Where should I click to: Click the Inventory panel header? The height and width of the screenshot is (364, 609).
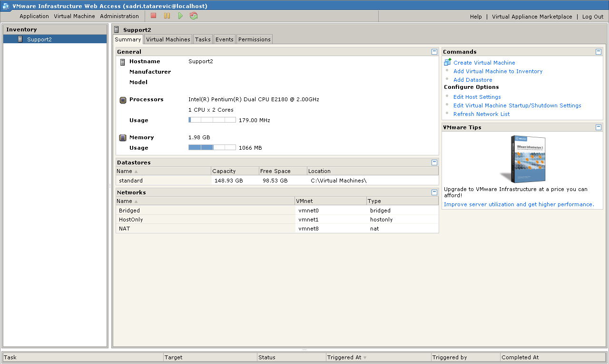tap(55, 29)
